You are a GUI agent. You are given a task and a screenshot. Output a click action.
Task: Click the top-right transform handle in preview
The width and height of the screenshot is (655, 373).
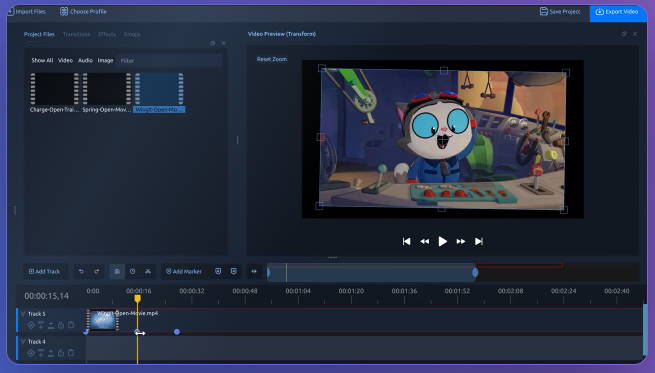[x=566, y=73]
